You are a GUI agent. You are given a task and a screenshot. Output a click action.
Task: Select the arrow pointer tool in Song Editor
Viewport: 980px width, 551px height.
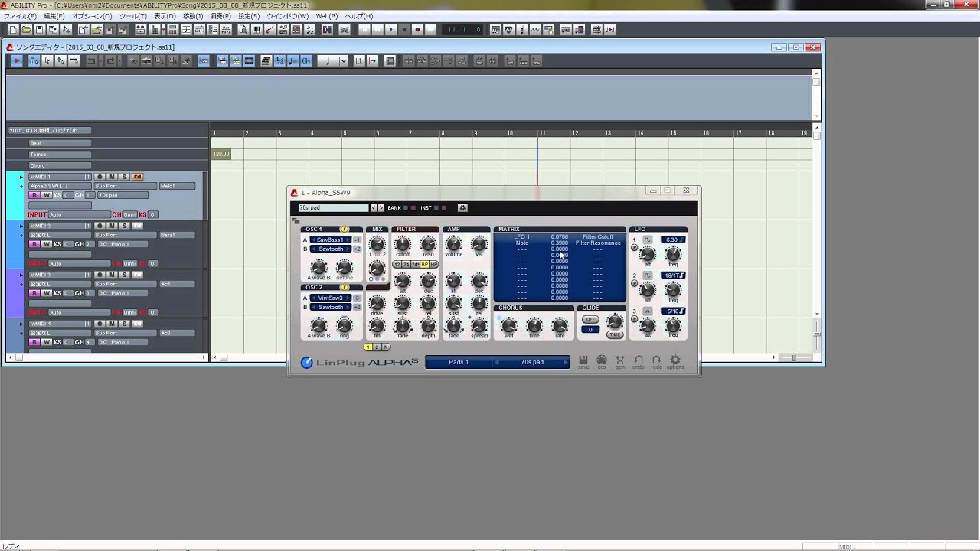(x=47, y=60)
